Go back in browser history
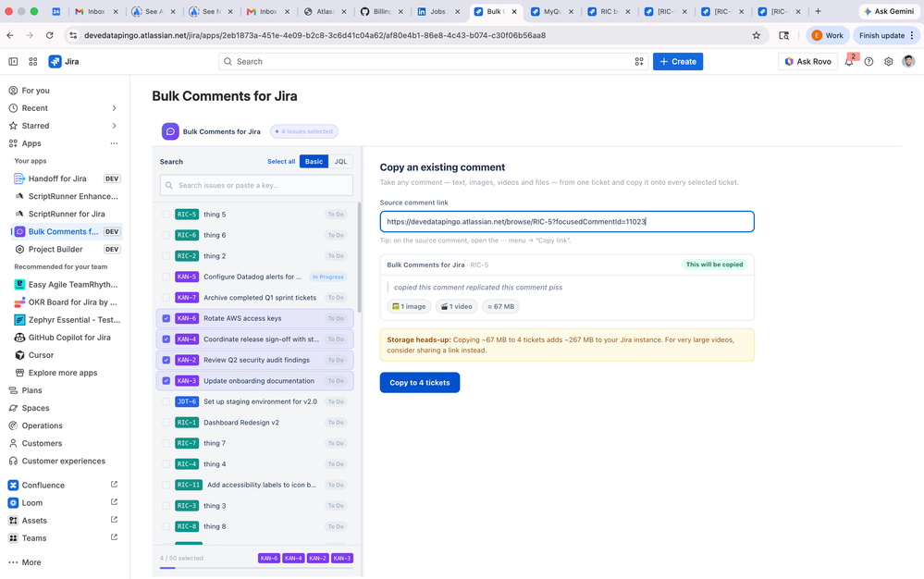This screenshot has width=924, height=579. point(10,35)
